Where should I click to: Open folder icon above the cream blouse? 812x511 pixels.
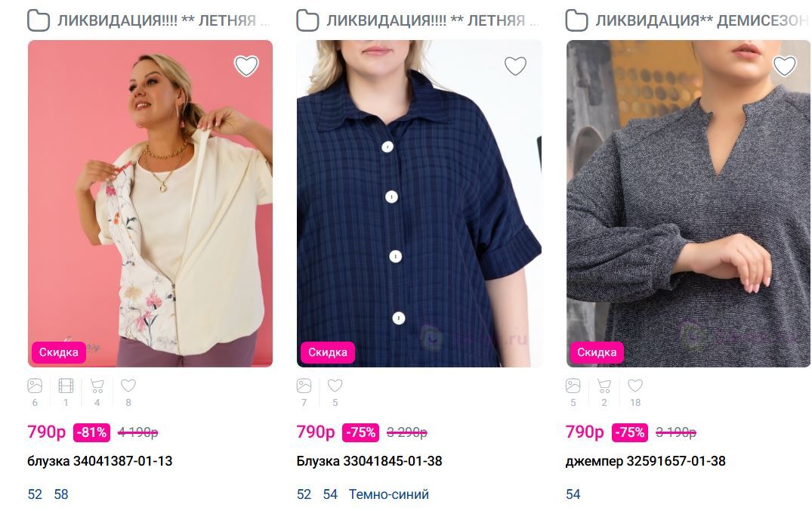pos(39,20)
